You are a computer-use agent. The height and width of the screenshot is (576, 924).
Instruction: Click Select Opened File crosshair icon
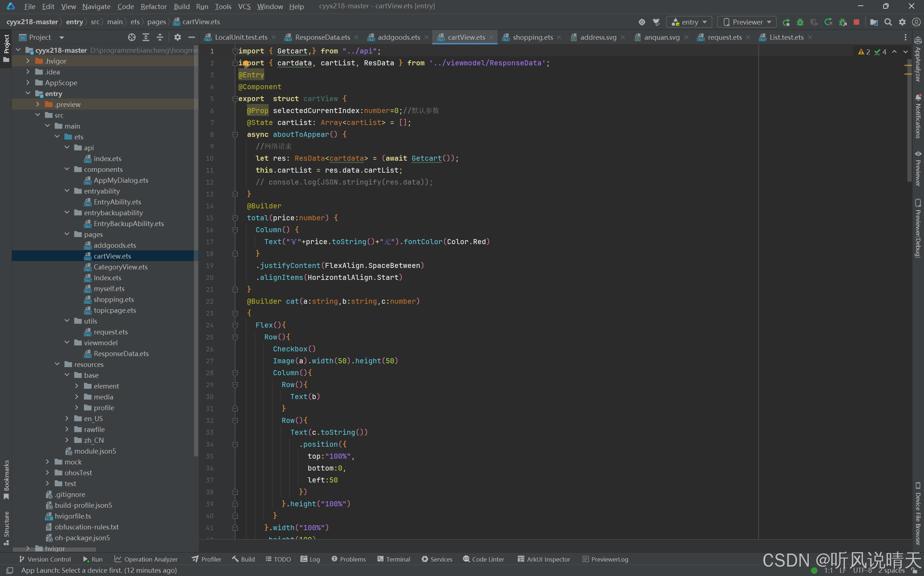[132, 37]
